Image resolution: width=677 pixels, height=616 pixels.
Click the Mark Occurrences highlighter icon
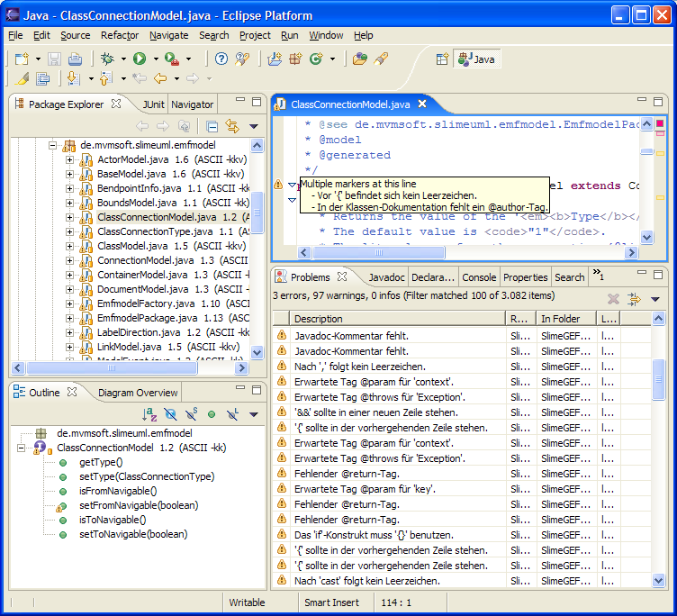[22, 78]
